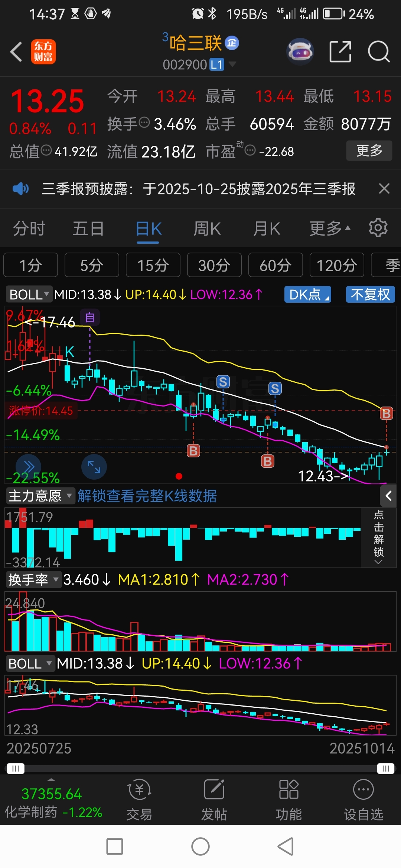Tap the expand fullscreen chart icon
401x868 pixels.
point(94,467)
